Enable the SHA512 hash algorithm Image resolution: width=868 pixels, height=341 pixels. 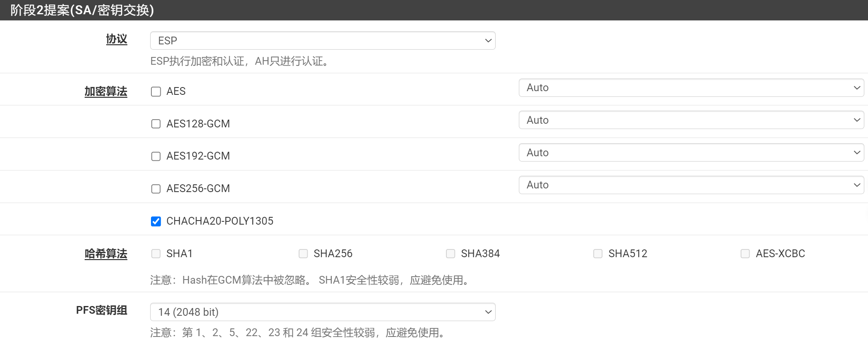(598, 254)
